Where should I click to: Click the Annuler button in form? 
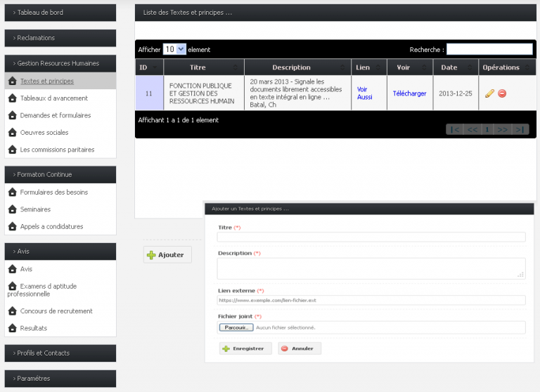300,348
